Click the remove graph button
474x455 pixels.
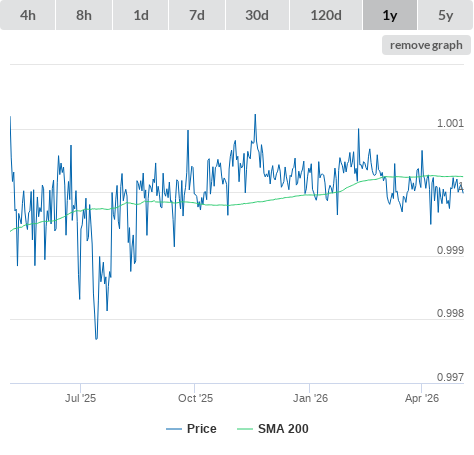click(x=426, y=45)
